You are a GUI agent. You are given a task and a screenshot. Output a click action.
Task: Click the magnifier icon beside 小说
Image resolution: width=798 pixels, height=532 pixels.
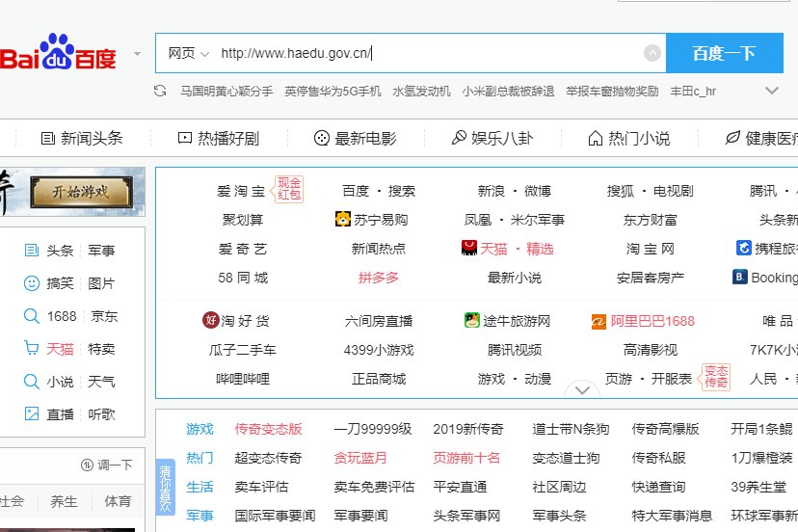[32, 382]
